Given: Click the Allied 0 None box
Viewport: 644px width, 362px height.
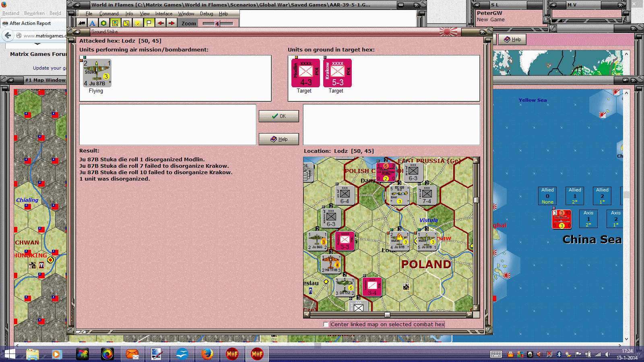Looking at the screenshot, I should [x=547, y=196].
